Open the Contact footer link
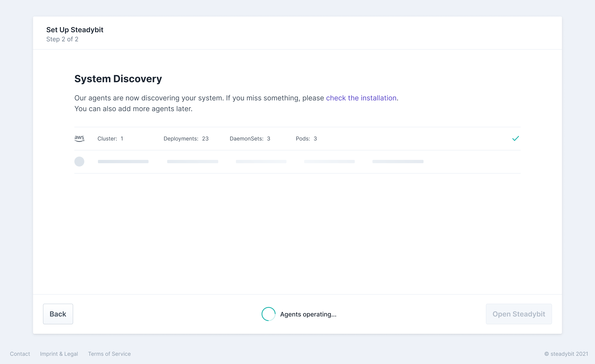 [x=20, y=354]
